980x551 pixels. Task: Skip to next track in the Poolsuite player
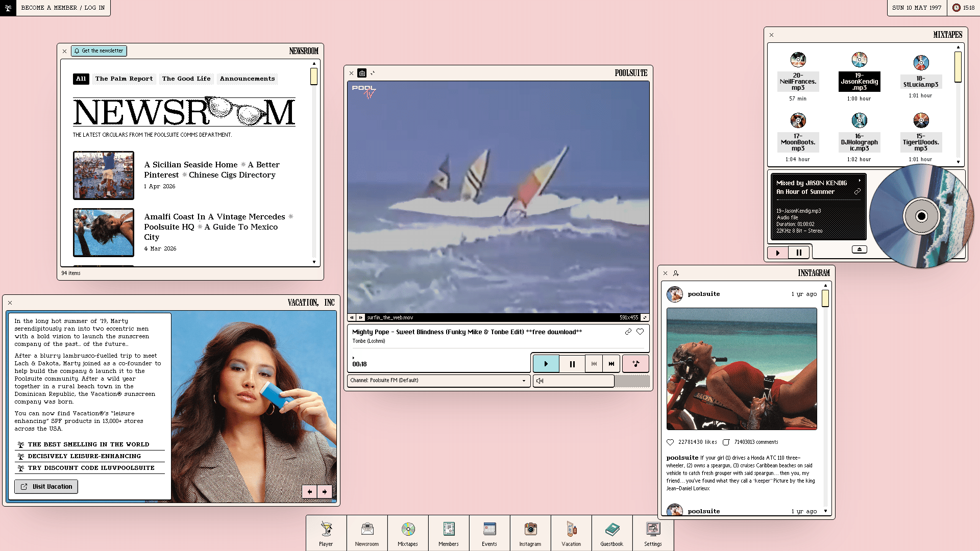[611, 364]
